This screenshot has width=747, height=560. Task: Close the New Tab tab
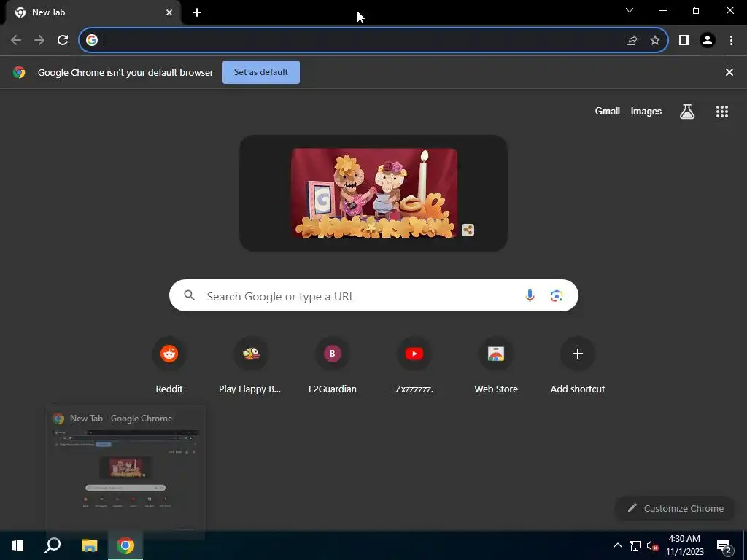tap(169, 12)
